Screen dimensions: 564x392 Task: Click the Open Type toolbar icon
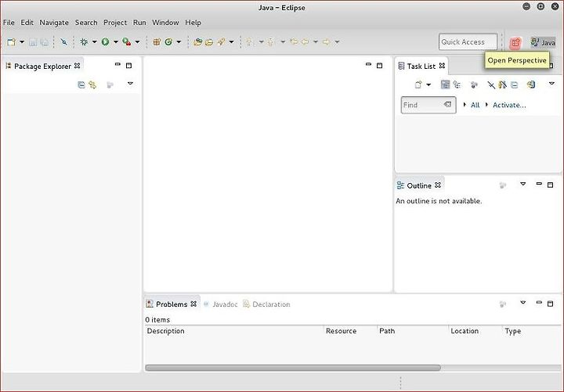point(197,42)
